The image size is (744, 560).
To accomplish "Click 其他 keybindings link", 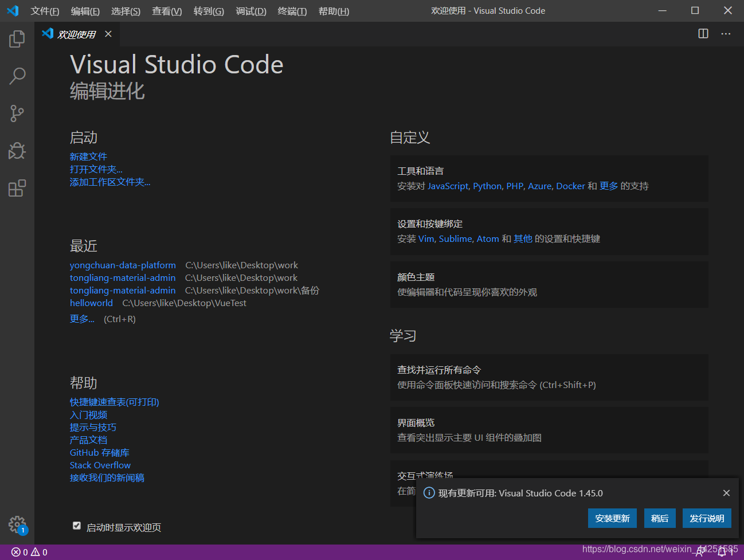I will point(523,238).
